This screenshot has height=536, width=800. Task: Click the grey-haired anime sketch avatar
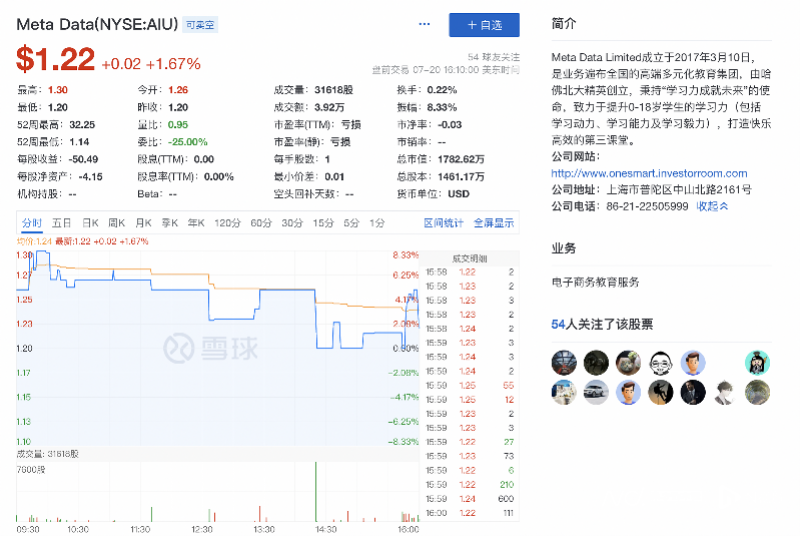click(724, 393)
